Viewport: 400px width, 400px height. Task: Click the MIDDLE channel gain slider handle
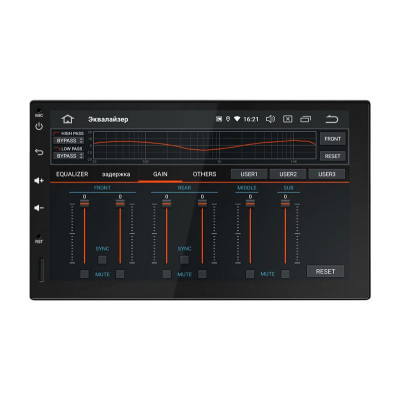(250, 203)
